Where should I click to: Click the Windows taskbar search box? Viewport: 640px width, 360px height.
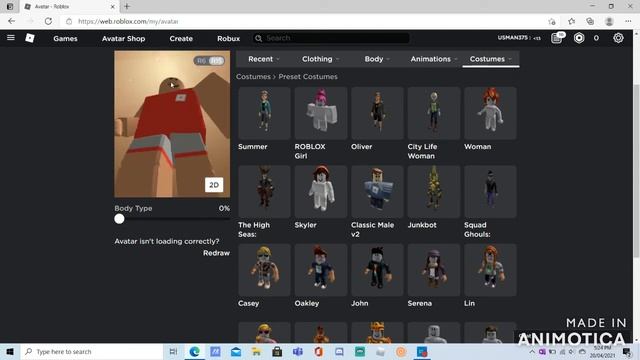coord(91,351)
